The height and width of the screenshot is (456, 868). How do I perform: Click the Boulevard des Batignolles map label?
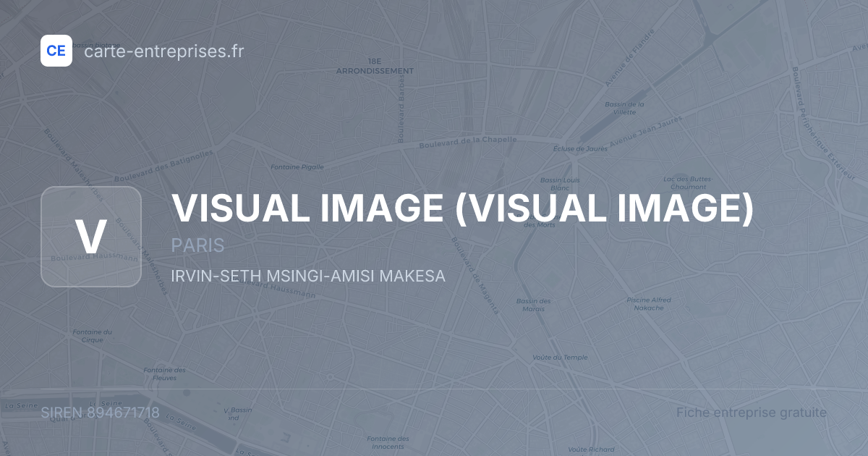click(164, 167)
